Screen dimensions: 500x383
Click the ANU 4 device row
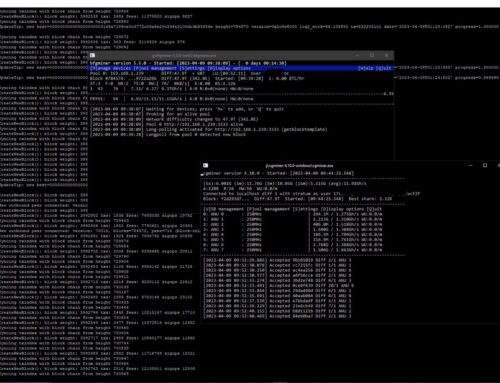293,235
